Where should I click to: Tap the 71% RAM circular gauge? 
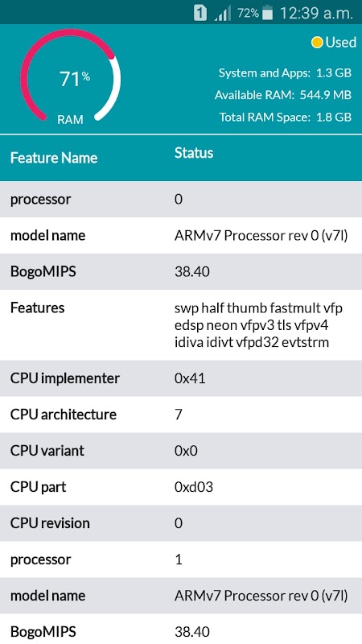point(71,76)
